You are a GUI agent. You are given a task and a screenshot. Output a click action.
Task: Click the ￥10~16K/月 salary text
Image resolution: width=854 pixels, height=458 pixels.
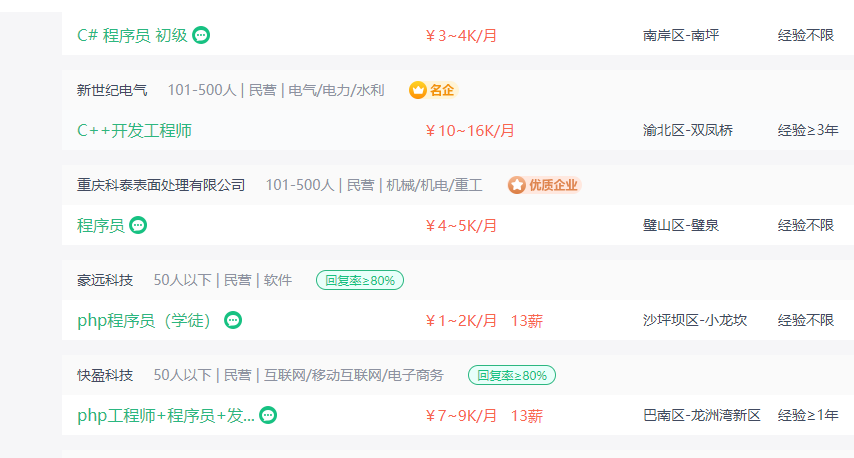click(470, 131)
